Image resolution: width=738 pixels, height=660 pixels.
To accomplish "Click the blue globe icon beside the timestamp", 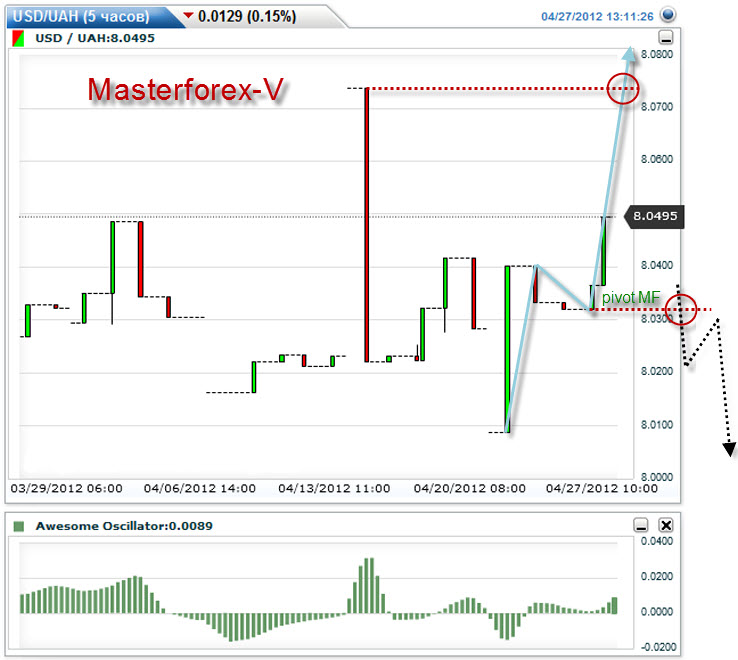I will (x=668, y=15).
